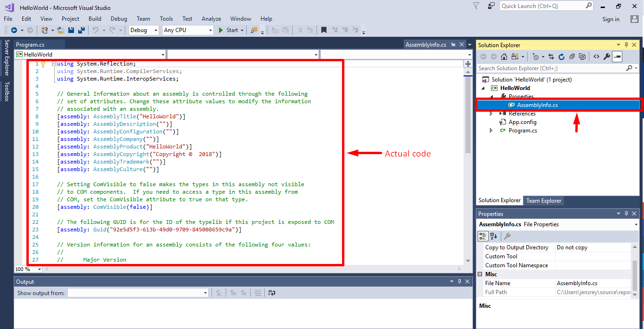
Task: Pin the Solution Explorer panel
Action: click(626, 45)
